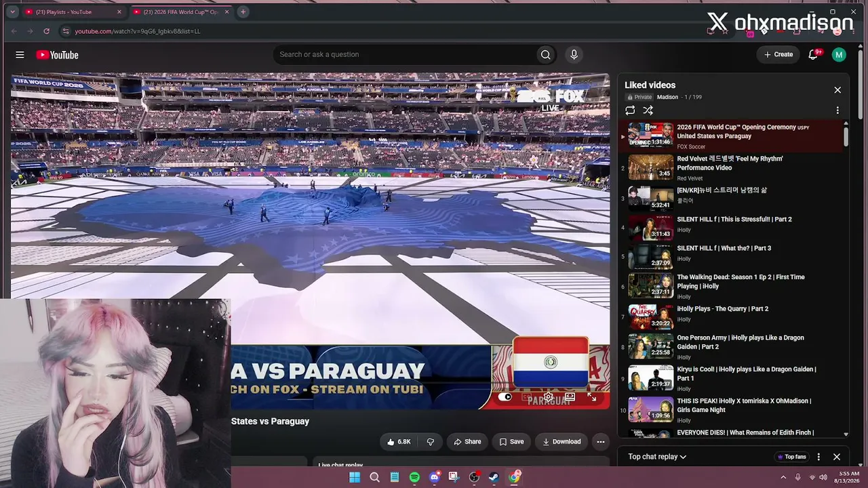
Task: Go back to the previous page
Action: 14,31
